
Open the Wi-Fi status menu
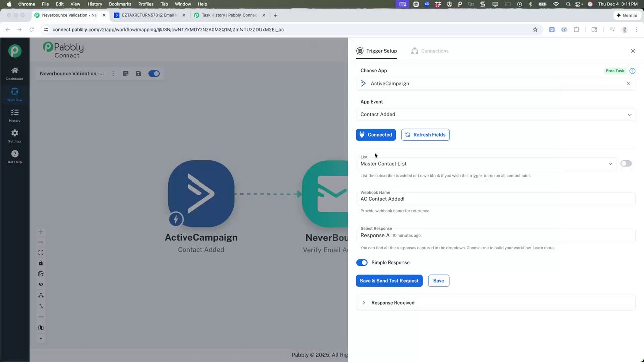pyautogui.click(x=556, y=4)
